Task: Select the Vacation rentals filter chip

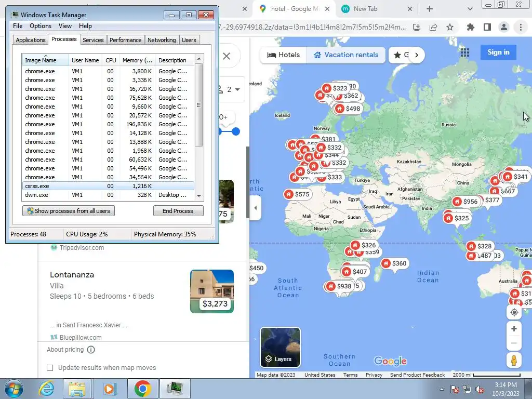Action: [345, 55]
